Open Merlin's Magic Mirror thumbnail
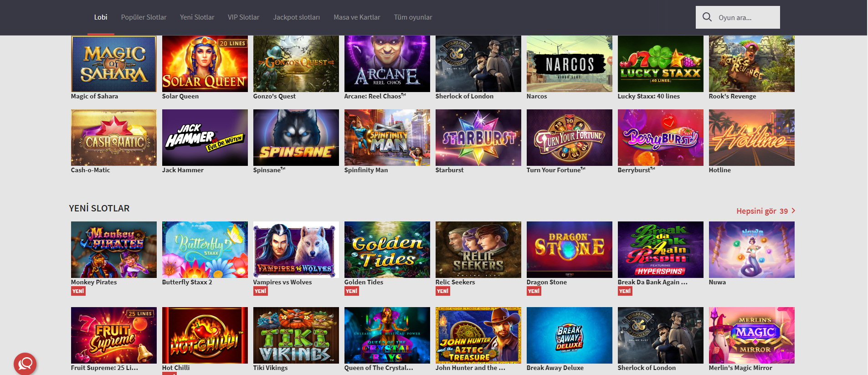The width and height of the screenshot is (868, 375). (x=752, y=335)
